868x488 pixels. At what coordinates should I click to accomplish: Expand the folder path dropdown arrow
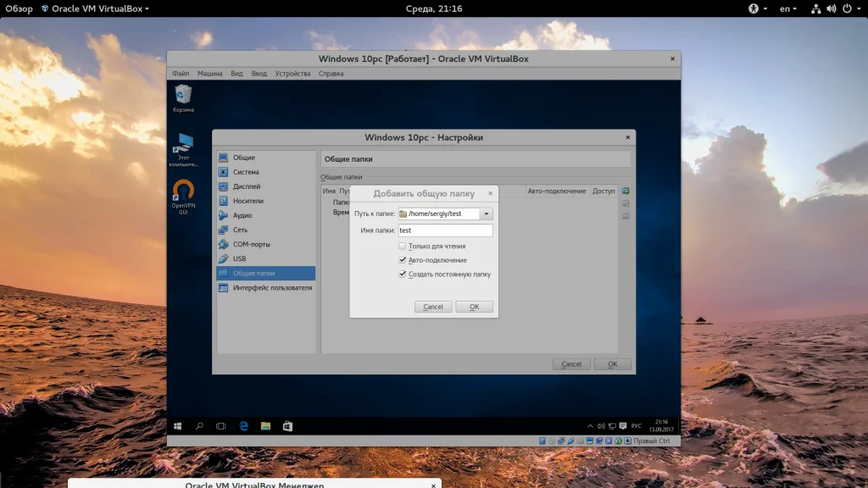(487, 214)
